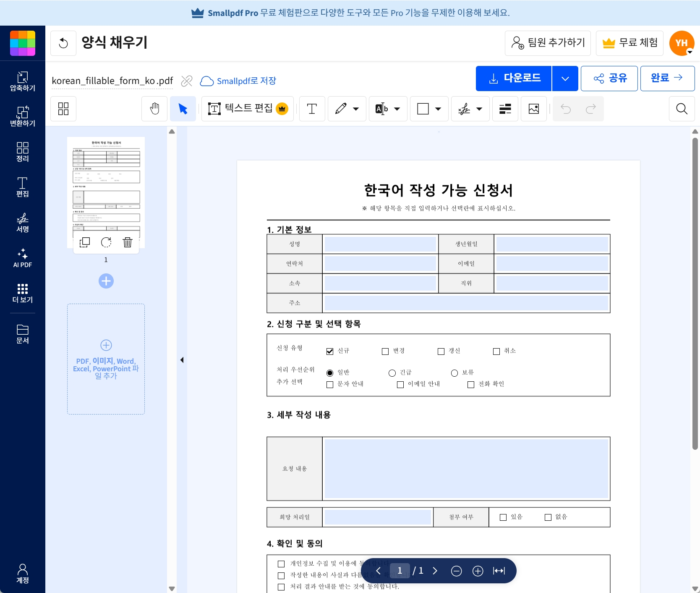700x593 pixels.
Task: Click the 완료 finish button
Action: [667, 79]
